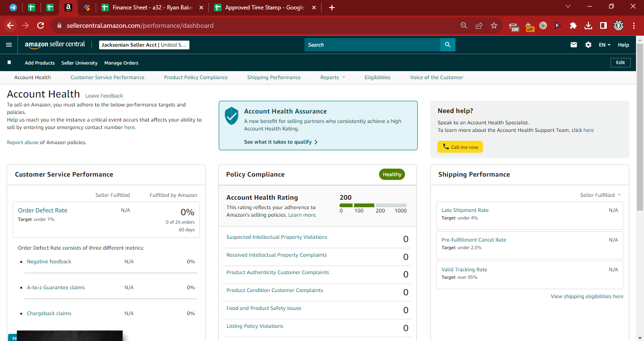Click the share page icon
The height and width of the screenshot is (341, 644).
click(479, 25)
